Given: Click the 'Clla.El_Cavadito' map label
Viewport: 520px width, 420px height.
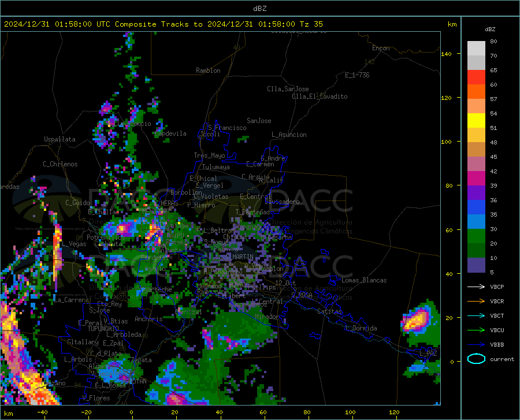Looking at the screenshot, I should pos(320,96).
